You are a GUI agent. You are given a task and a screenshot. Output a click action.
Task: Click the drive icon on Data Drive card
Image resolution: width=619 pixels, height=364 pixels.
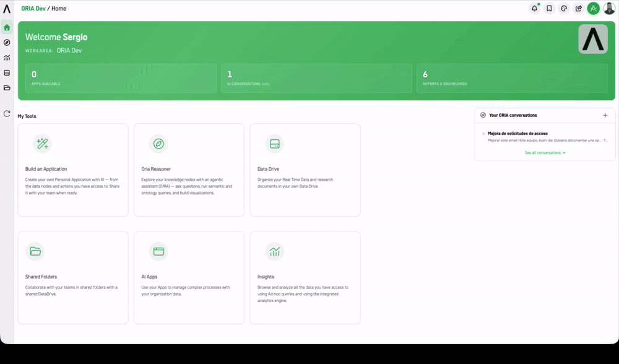pos(275,144)
